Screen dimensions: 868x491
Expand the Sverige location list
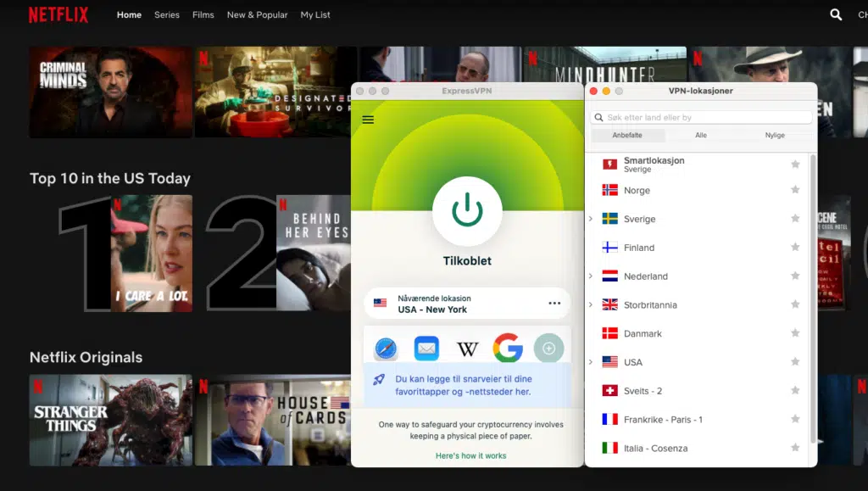591,219
